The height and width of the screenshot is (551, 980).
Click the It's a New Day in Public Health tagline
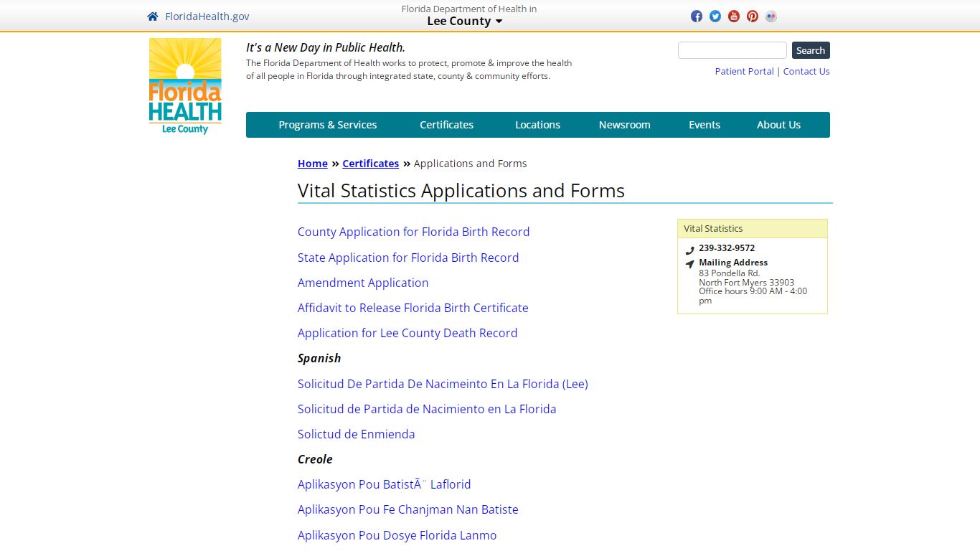click(x=326, y=47)
